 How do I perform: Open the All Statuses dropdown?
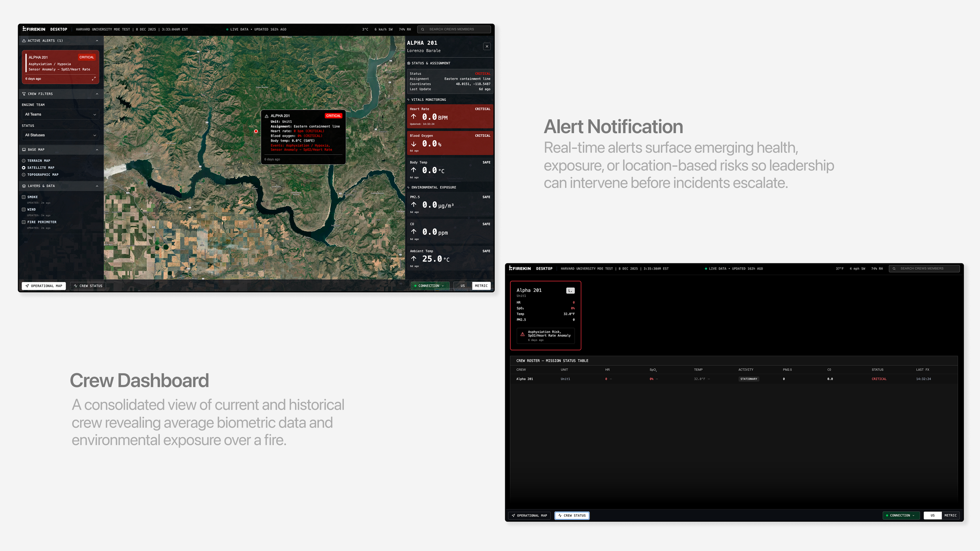(x=60, y=135)
